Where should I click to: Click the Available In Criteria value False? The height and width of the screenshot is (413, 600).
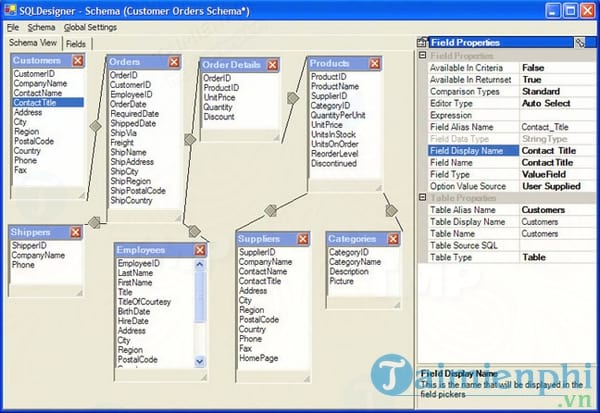coord(557,68)
